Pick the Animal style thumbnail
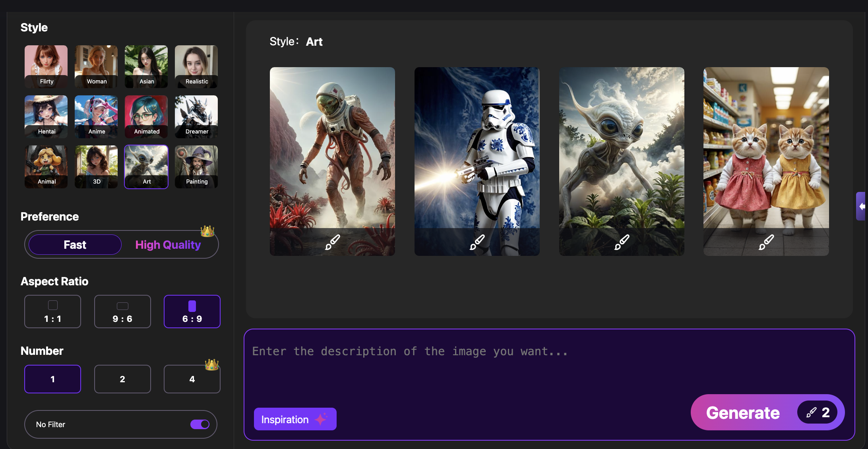Image resolution: width=868 pixels, height=449 pixels. tap(46, 166)
